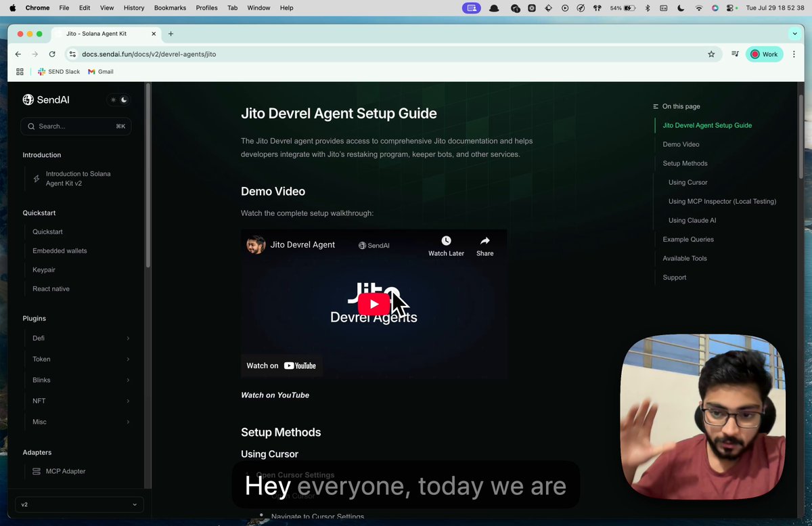Jump to Support in page outline

point(674,277)
